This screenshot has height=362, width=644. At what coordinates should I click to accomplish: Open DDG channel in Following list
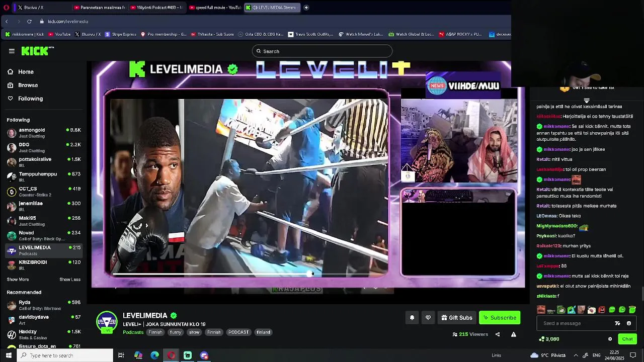pos(43,147)
